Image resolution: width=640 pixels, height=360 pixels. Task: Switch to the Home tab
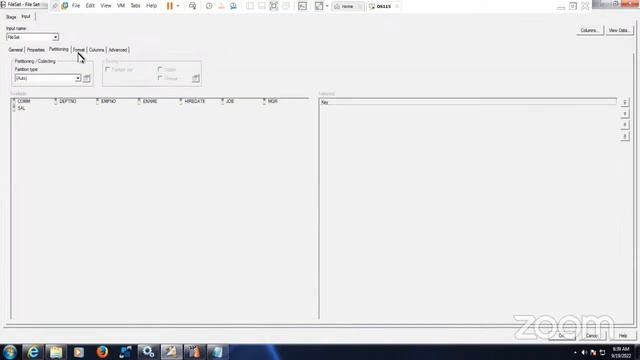pyautogui.click(x=347, y=6)
